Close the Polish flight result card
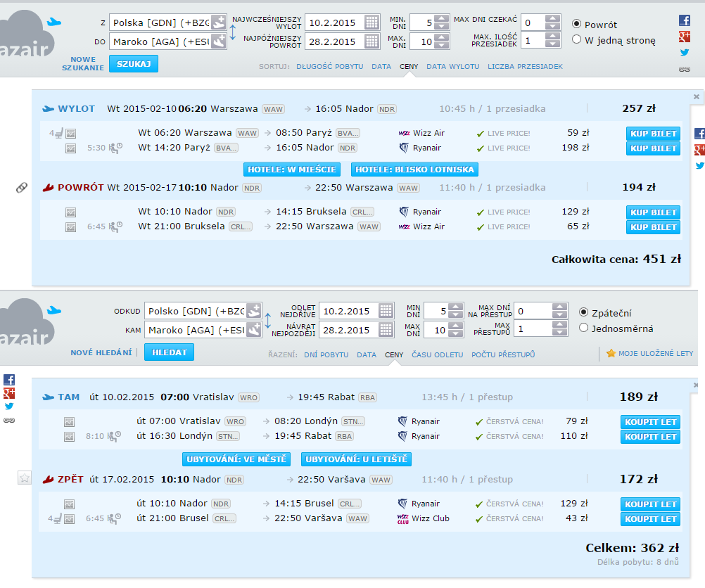Image resolution: width=705 pixels, height=588 pixels. coord(696,96)
